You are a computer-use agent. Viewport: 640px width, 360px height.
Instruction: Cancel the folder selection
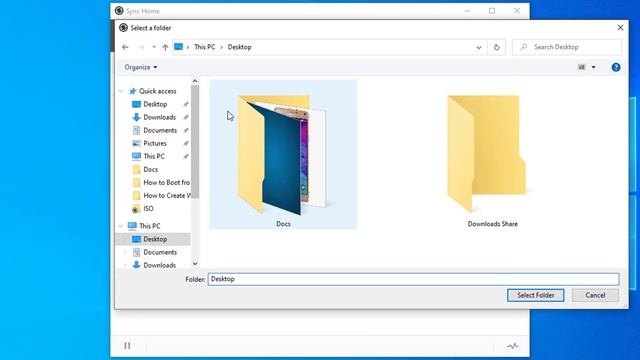coord(595,295)
